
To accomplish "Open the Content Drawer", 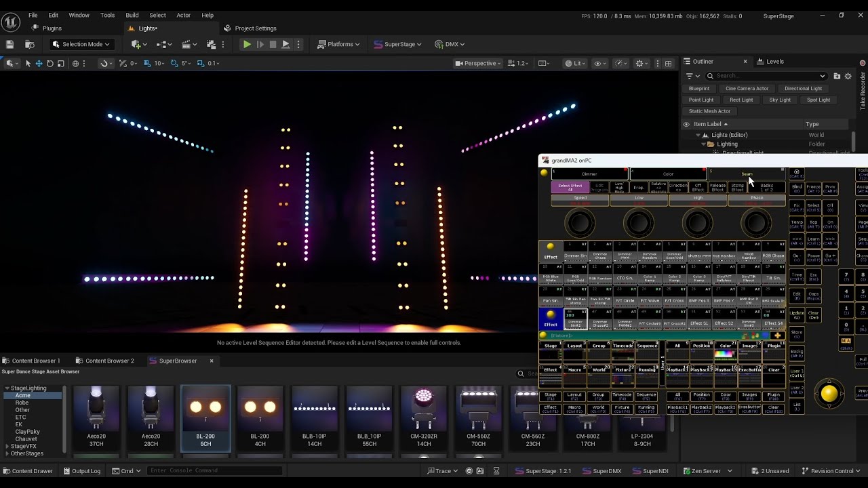I will coord(28,471).
